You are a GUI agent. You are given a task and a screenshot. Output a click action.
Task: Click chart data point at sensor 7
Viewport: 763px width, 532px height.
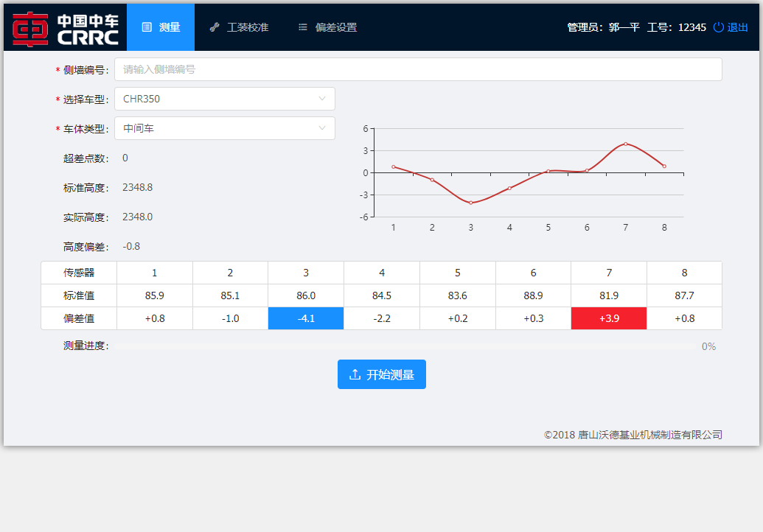[x=625, y=144]
